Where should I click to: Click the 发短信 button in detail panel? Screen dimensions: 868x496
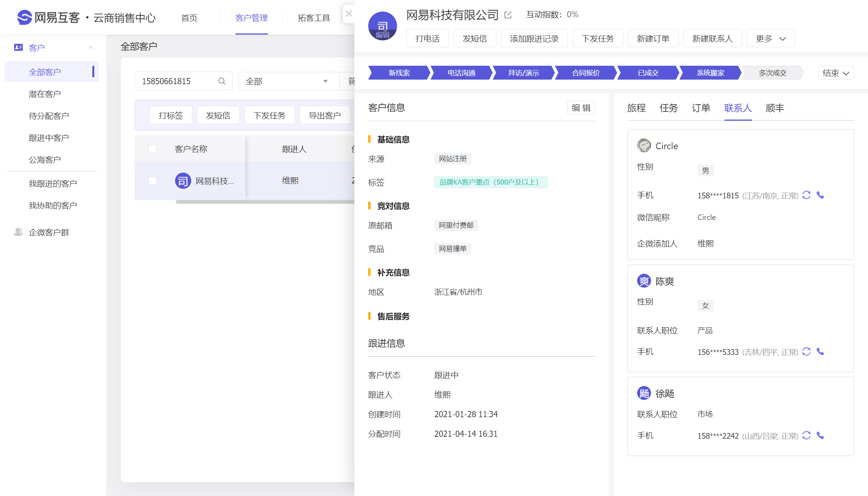(x=475, y=38)
